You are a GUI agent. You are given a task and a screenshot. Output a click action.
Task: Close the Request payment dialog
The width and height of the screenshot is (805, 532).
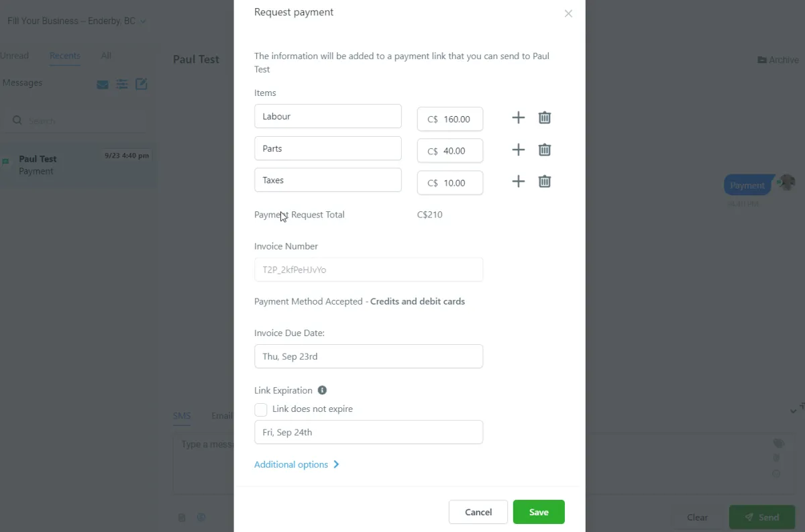tap(568, 13)
